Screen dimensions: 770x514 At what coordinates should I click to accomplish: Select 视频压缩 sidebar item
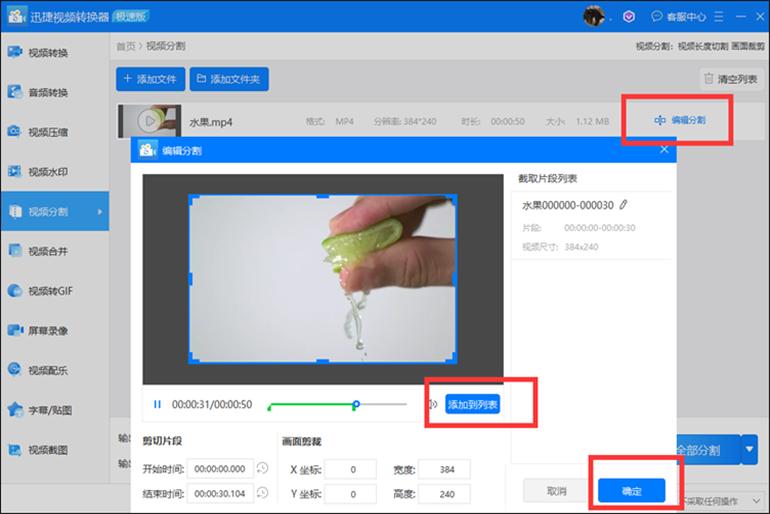[x=54, y=132]
